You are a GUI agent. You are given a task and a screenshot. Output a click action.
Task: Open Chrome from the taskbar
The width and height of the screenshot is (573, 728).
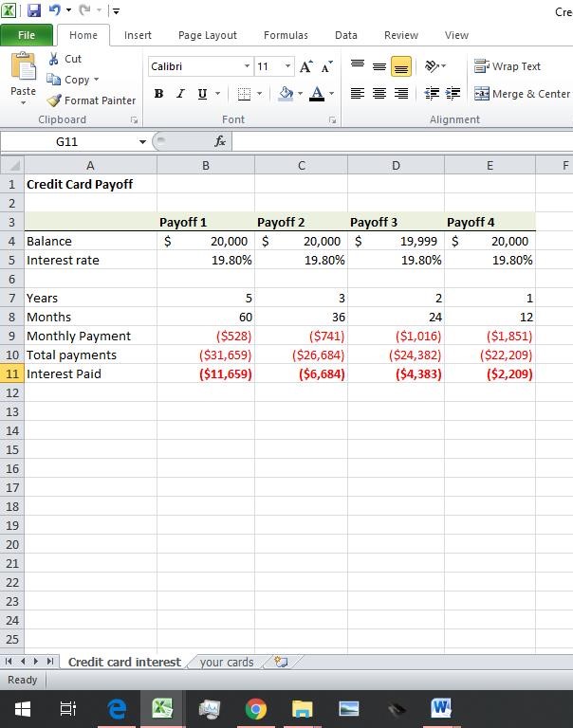(x=255, y=708)
